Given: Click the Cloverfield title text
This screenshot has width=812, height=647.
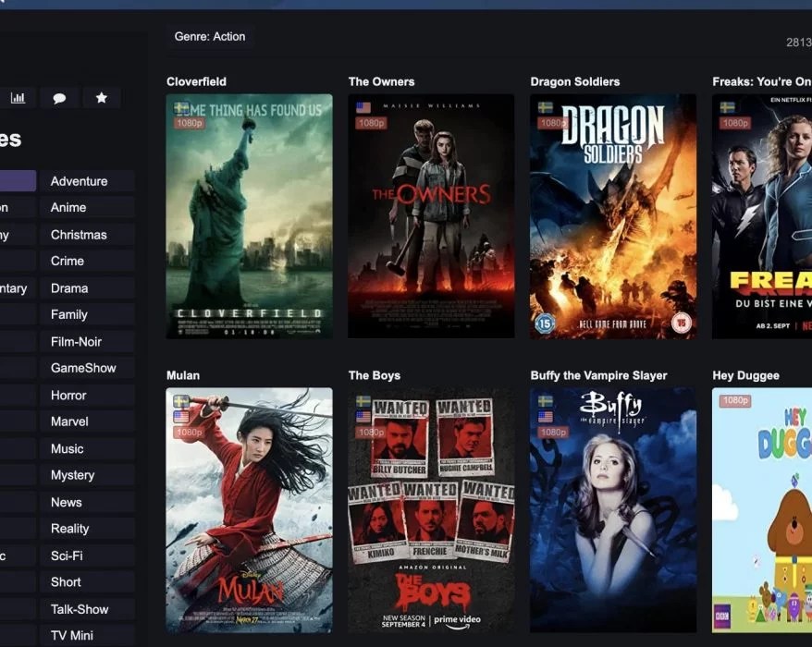Looking at the screenshot, I should click(196, 81).
